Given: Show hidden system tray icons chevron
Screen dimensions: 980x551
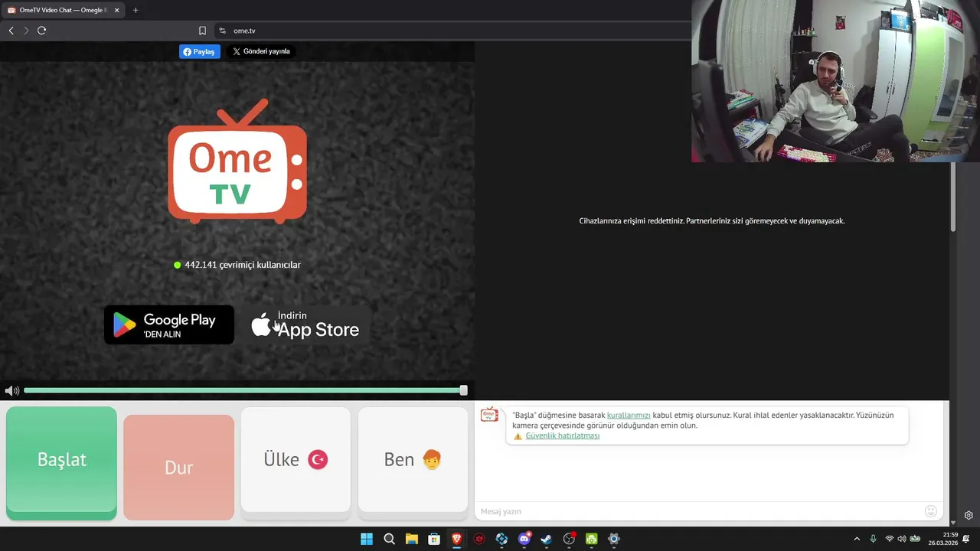Looking at the screenshot, I should pyautogui.click(x=857, y=539).
